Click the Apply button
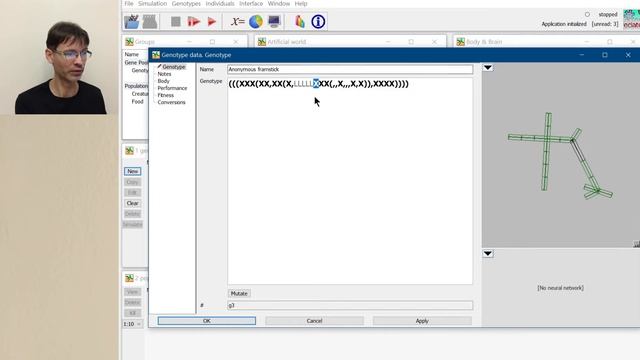Viewport: 640px width, 360px height. tap(422, 321)
